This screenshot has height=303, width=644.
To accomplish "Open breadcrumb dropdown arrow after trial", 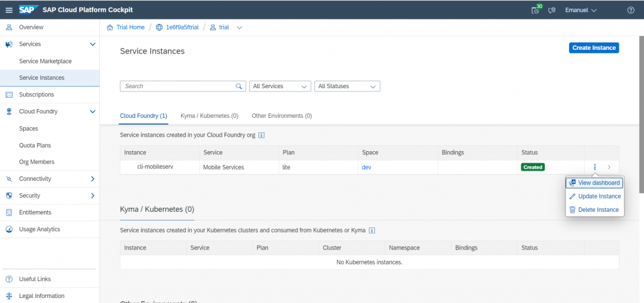I will pyautogui.click(x=240, y=28).
